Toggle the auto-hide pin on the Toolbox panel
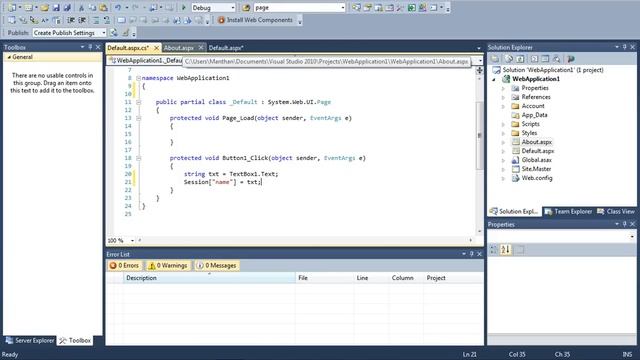Screen dimensions: 640x360 (90, 47)
